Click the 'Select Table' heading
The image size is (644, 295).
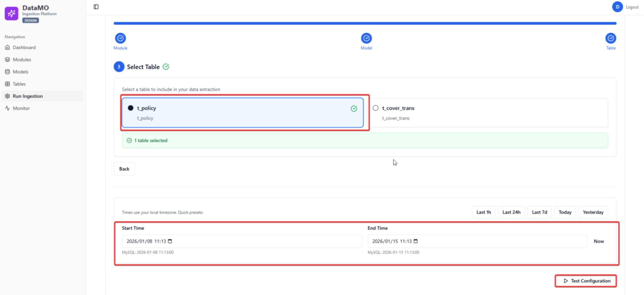pyautogui.click(x=143, y=67)
